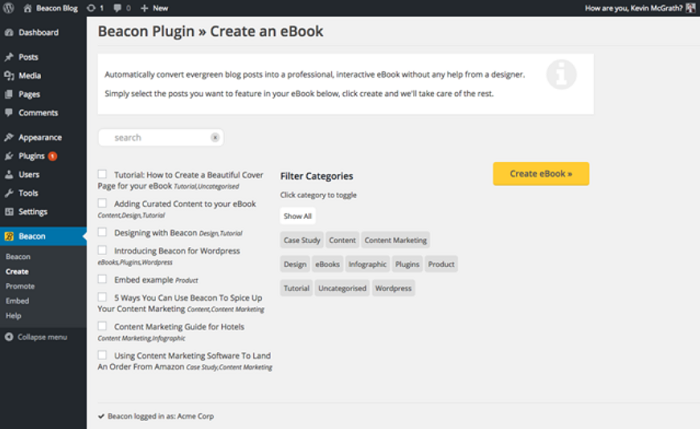Screen dimensions: 700x429
Task: Go to the Embed submenu item
Action: pos(17,300)
